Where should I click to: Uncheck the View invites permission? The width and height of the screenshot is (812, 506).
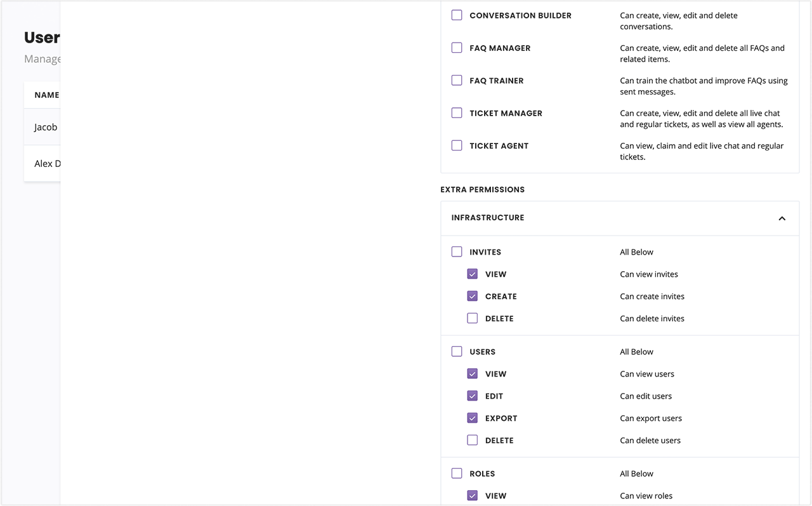(x=472, y=274)
